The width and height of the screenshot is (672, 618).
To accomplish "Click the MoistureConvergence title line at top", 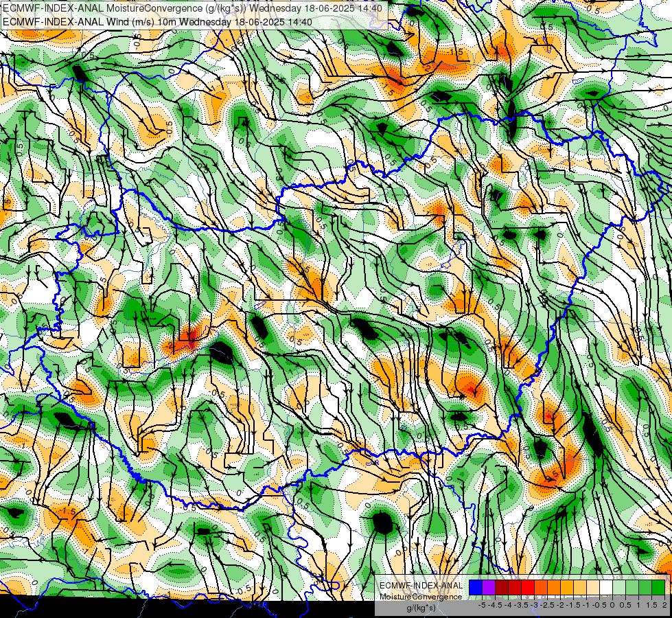I will tap(193, 8).
